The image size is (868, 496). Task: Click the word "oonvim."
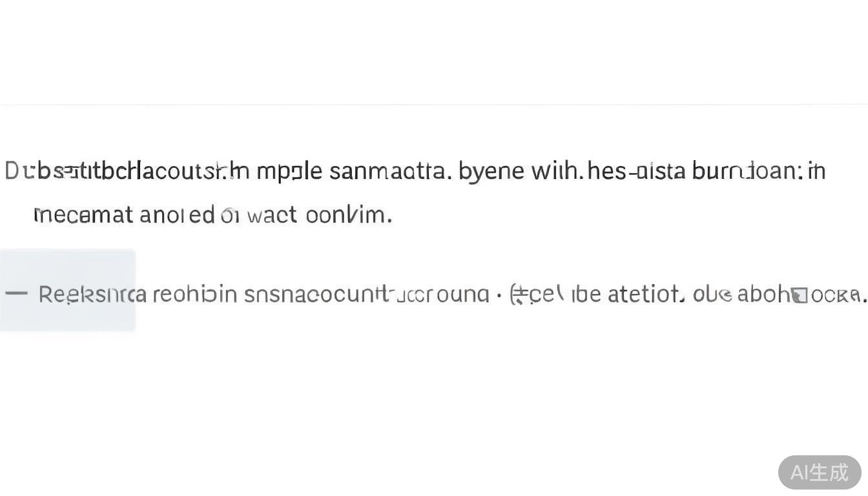(x=348, y=214)
